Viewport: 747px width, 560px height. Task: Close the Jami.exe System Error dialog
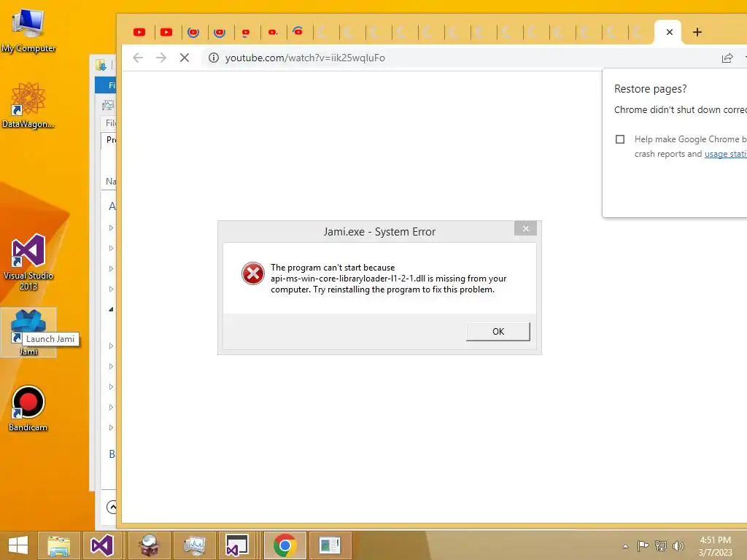(x=525, y=228)
